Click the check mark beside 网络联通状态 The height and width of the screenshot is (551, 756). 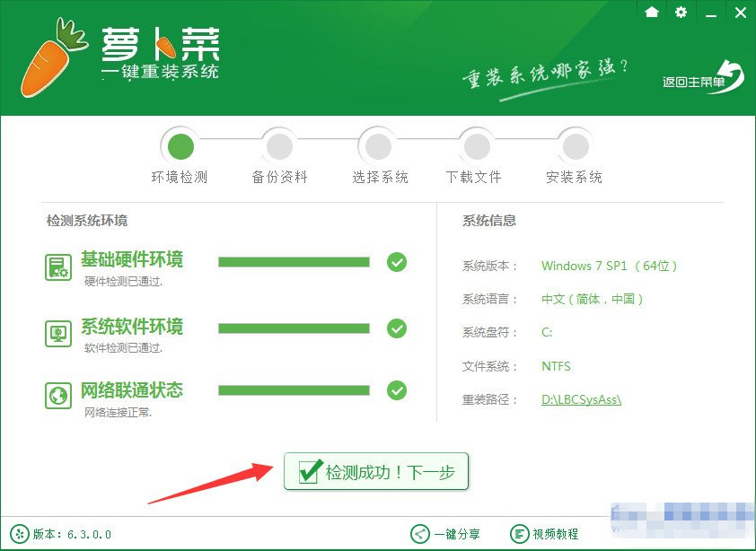tap(397, 390)
